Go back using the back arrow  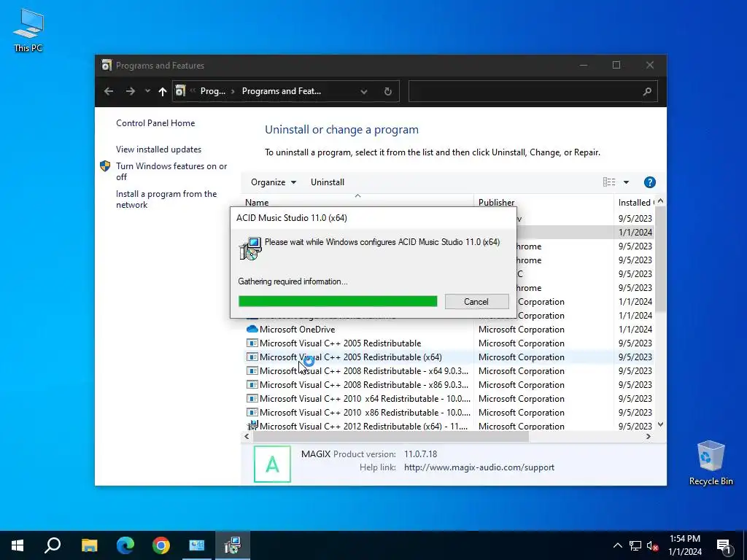coord(109,91)
